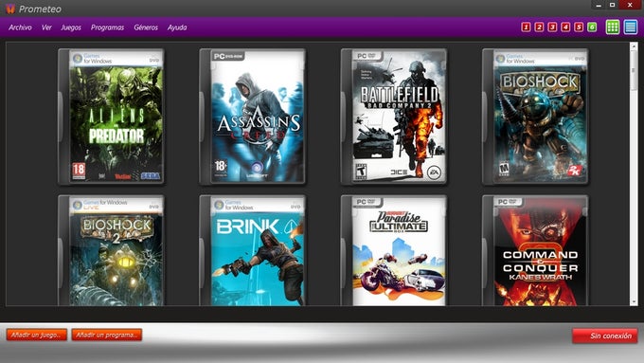Screen dimensions: 644x363
Task: Toggle the Sin conexión status button
Action: pos(605,336)
